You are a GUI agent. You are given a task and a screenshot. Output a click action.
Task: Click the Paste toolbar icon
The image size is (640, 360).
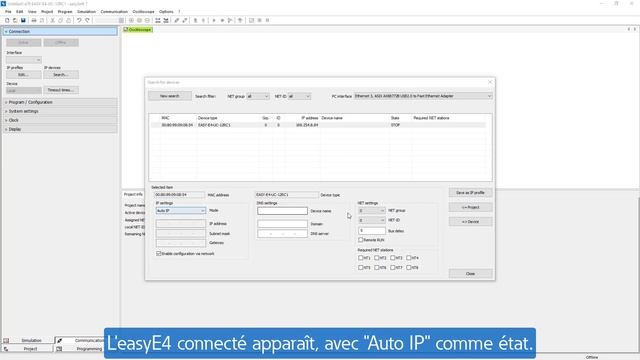[69, 20]
